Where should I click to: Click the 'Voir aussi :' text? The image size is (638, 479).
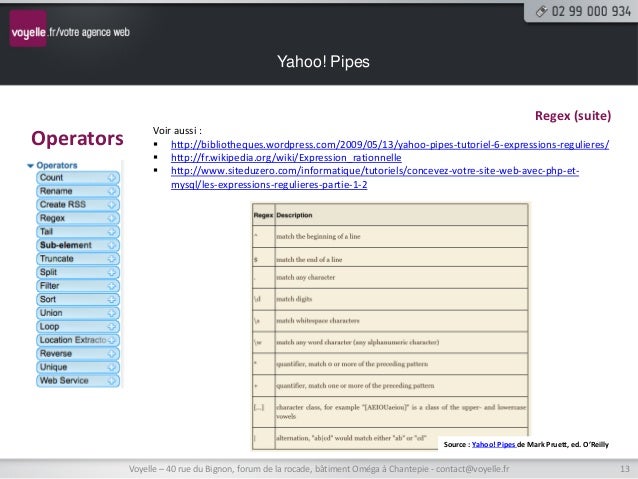point(177,131)
